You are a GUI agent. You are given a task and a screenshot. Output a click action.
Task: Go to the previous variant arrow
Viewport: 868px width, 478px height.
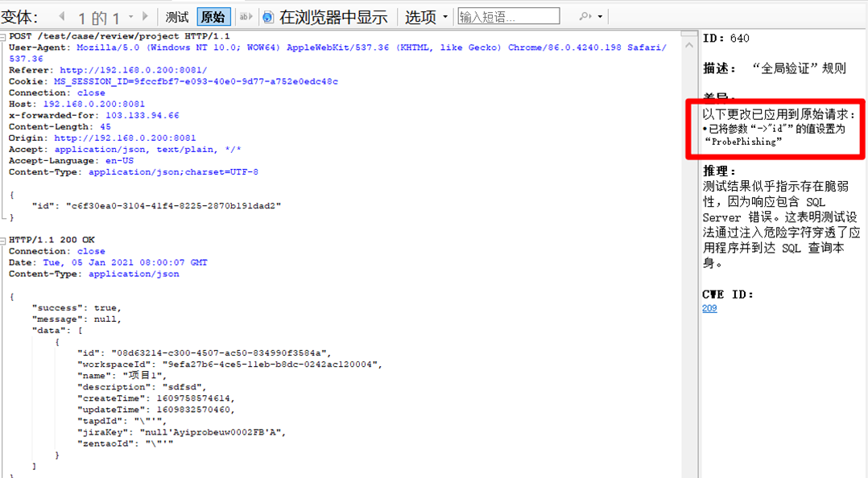[62, 17]
